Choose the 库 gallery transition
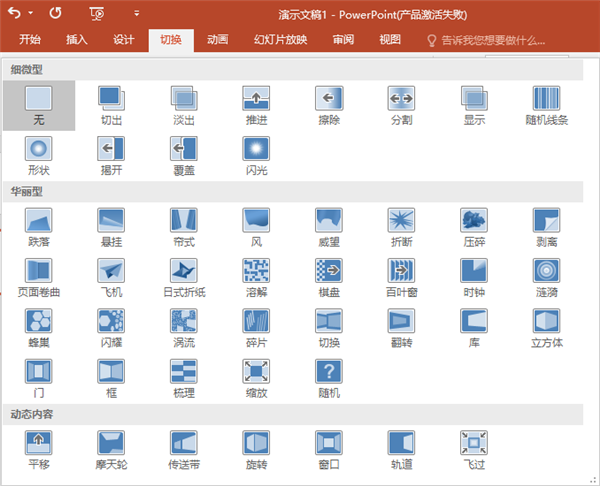600x486 pixels. pos(474,328)
